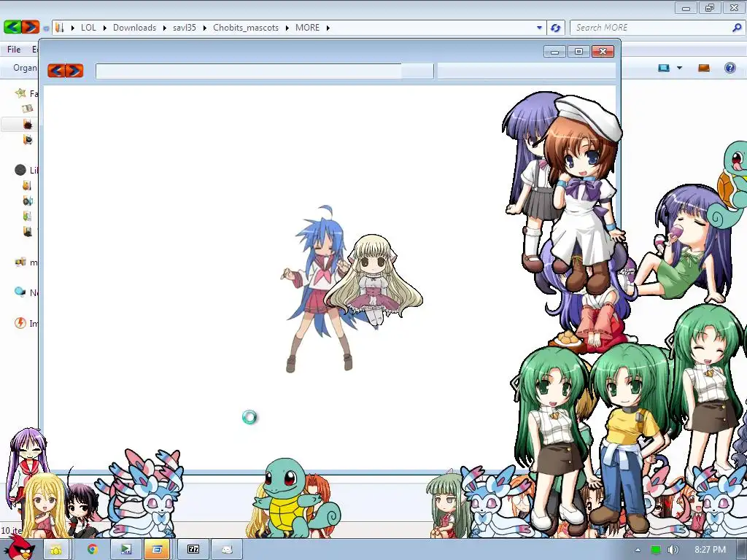Screen dimensions: 747x560
Task: Go forward using orange arrow in Explorer window
Action: 30,27
